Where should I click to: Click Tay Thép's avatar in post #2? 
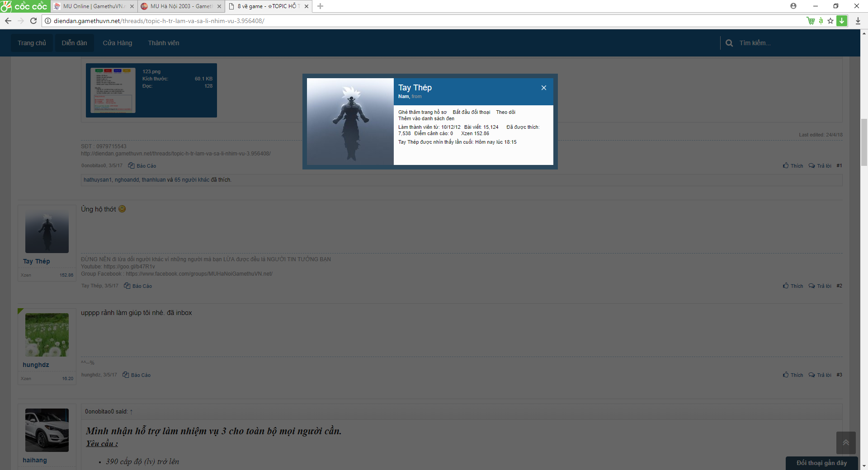pos(47,231)
